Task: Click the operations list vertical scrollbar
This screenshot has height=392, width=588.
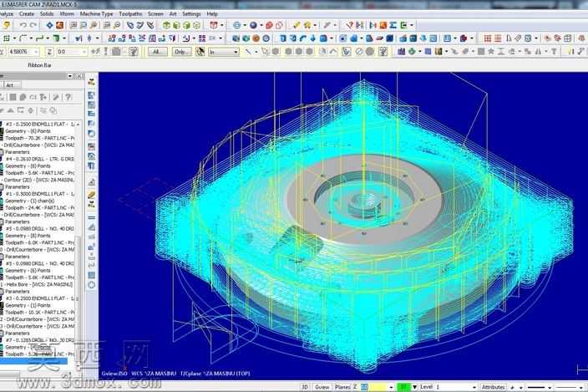Action: coord(79,244)
